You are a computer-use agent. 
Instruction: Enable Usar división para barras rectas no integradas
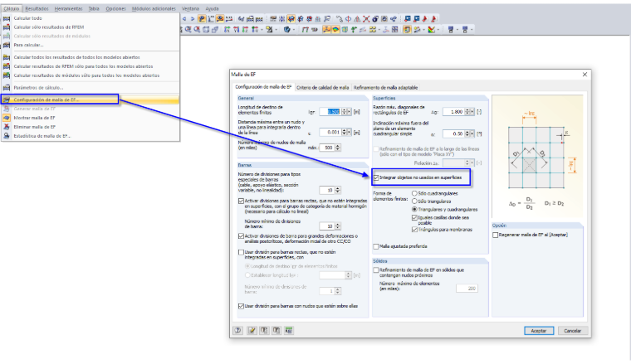(241, 252)
